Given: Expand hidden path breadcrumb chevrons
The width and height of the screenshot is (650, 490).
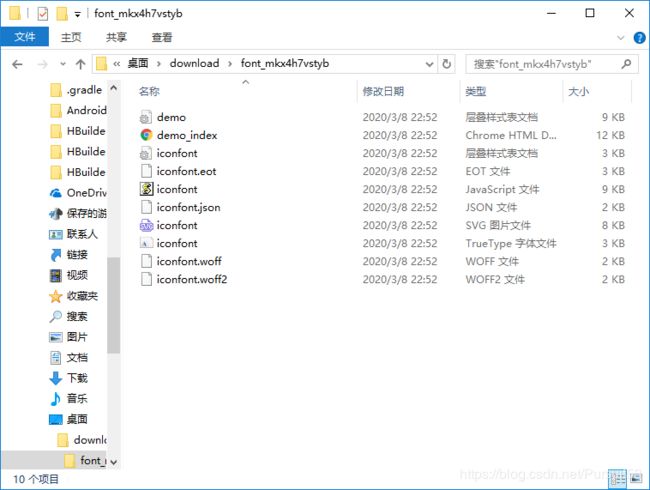Looking at the screenshot, I should pyautogui.click(x=117, y=64).
